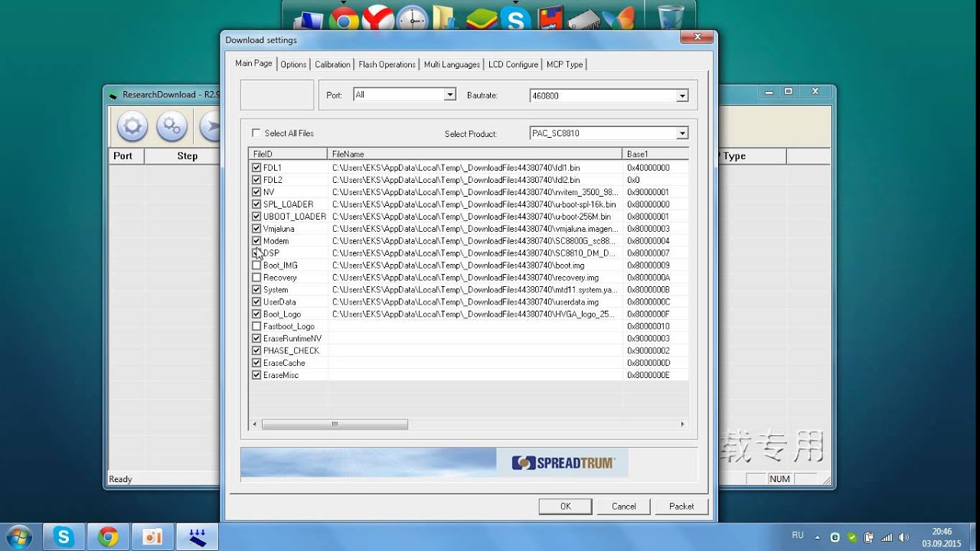Open the Recycle Bin in the dock
Viewport: 980px width, 551px height.
pyautogui.click(x=670, y=17)
